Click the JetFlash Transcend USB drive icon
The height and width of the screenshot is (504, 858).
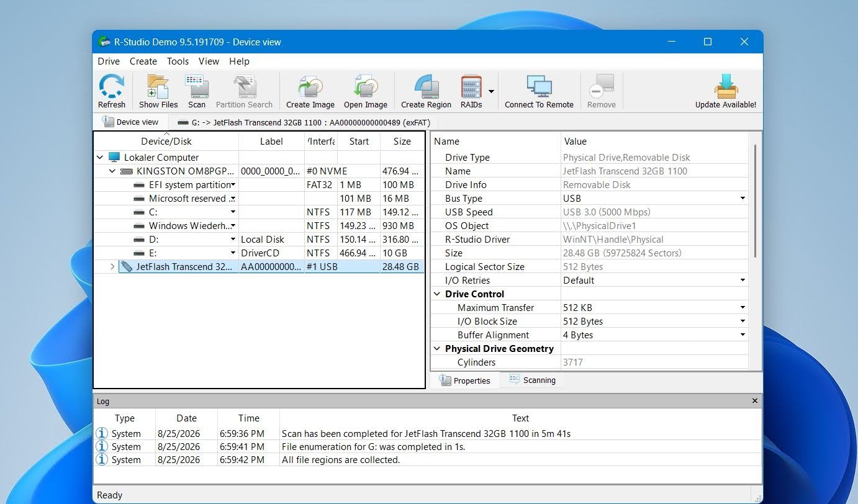coord(127,266)
